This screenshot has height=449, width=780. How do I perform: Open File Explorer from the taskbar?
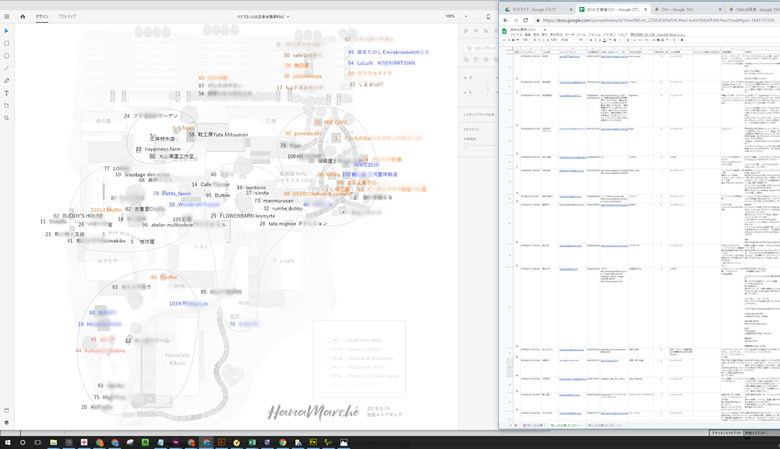53,442
